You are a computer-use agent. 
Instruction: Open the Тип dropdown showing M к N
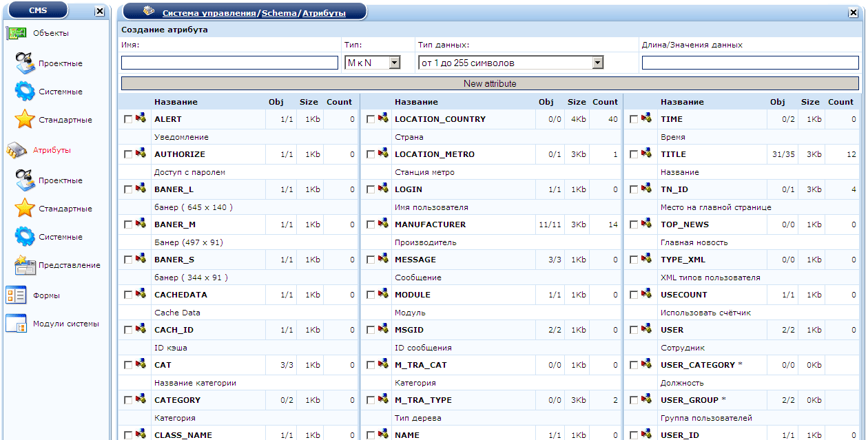(x=394, y=63)
